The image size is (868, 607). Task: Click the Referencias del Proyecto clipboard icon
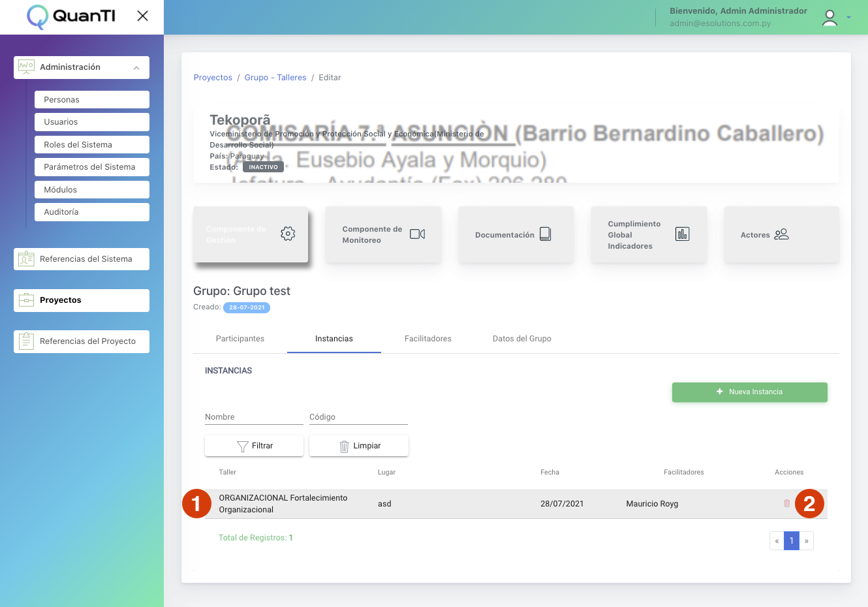(x=26, y=341)
